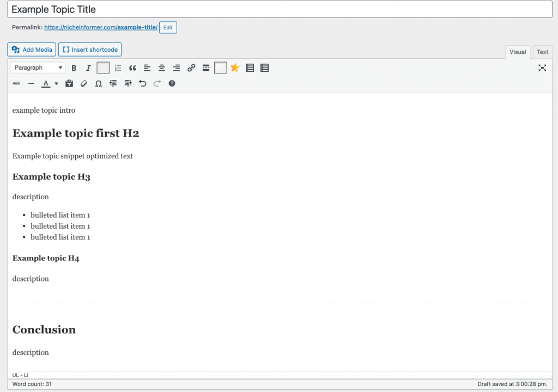Apply italic formatting

[88, 68]
